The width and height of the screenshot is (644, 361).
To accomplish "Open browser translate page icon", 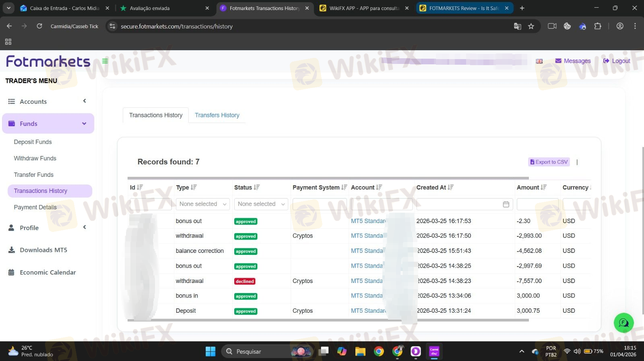I will pyautogui.click(x=517, y=27).
